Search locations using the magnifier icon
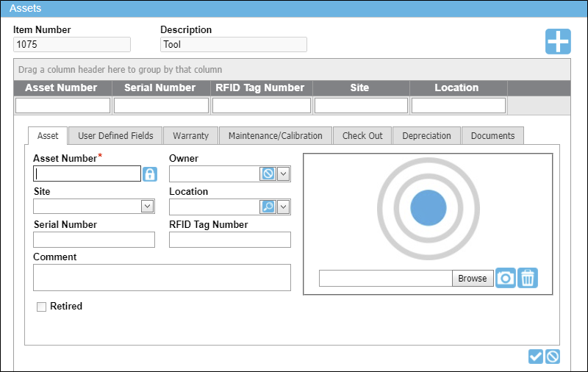The height and width of the screenshot is (372, 588). pyautogui.click(x=268, y=207)
